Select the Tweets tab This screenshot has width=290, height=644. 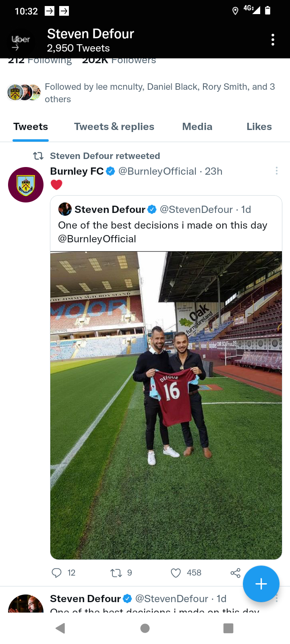[x=31, y=127]
